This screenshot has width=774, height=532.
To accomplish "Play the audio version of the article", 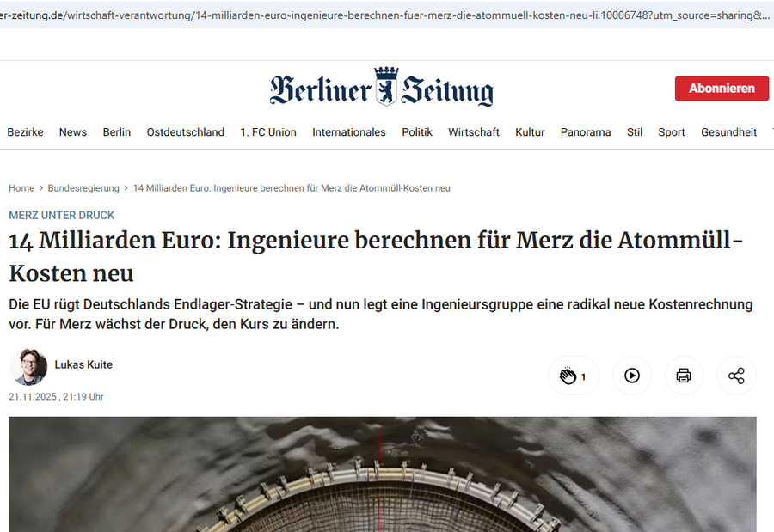I will [632, 376].
